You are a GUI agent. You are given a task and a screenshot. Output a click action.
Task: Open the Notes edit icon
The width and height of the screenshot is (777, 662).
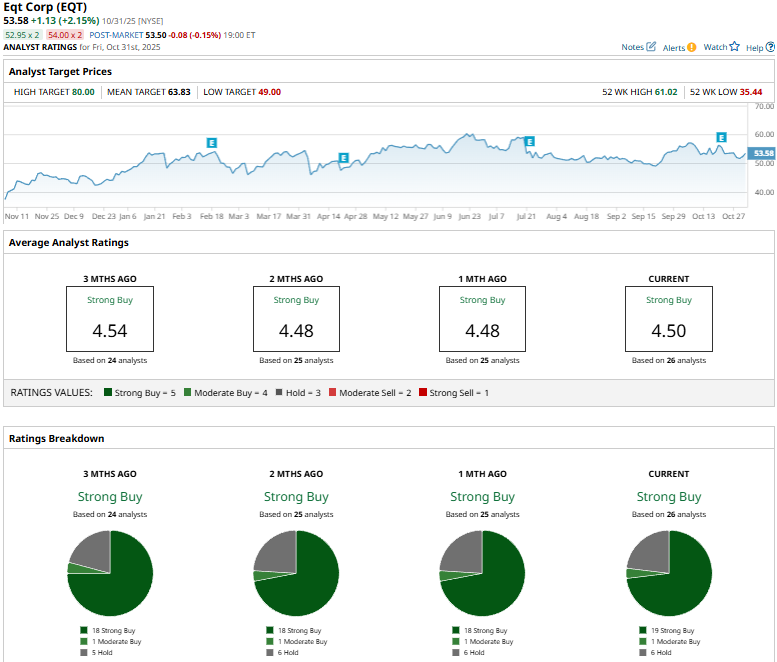coord(652,47)
